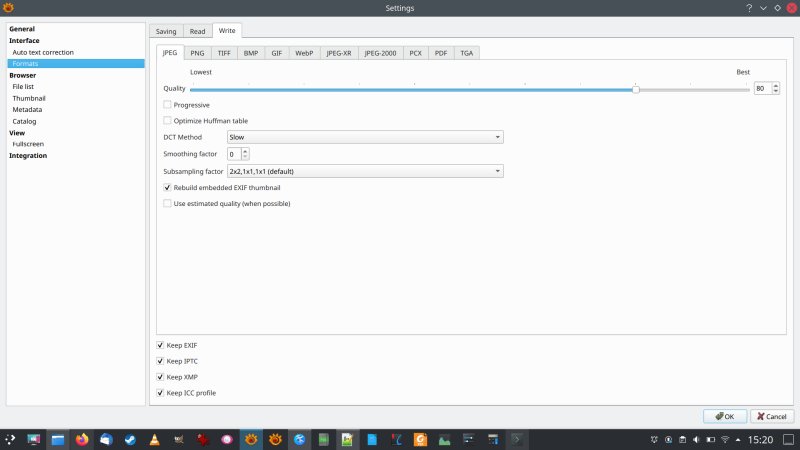Launch VLC media player from taskbar
Viewport: 800px width, 450px height.
coord(154,439)
